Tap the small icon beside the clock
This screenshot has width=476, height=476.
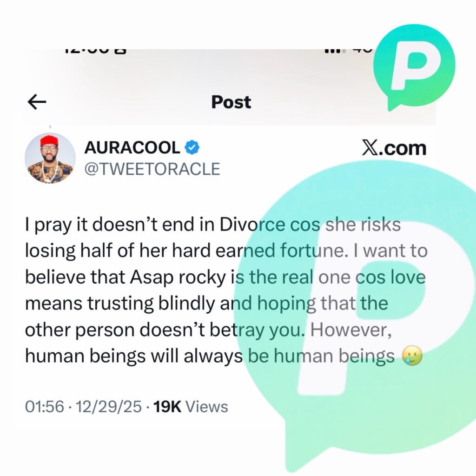120,51
